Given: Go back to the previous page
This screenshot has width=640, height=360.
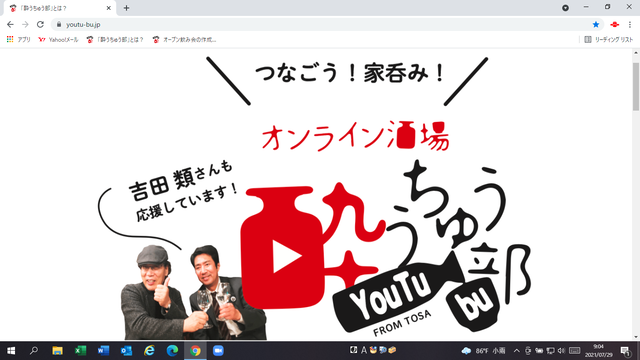Looking at the screenshot, I should coord(10,24).
